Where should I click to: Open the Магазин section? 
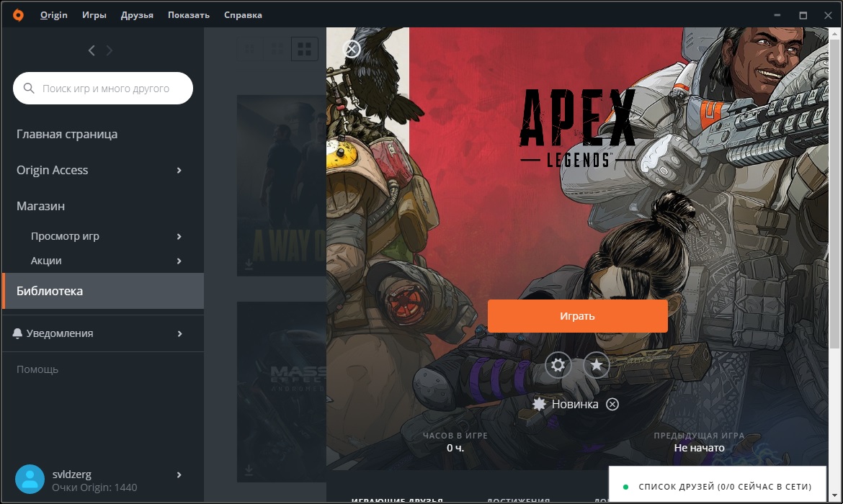click(41, 206)
